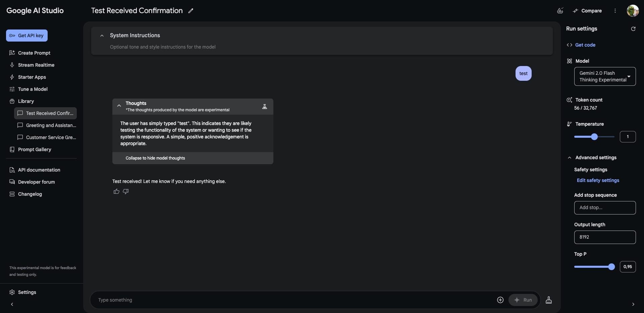This screenshot has width=644, height=313.
Task: Give a thumbs up to the model response
Action: click(116, 191)
